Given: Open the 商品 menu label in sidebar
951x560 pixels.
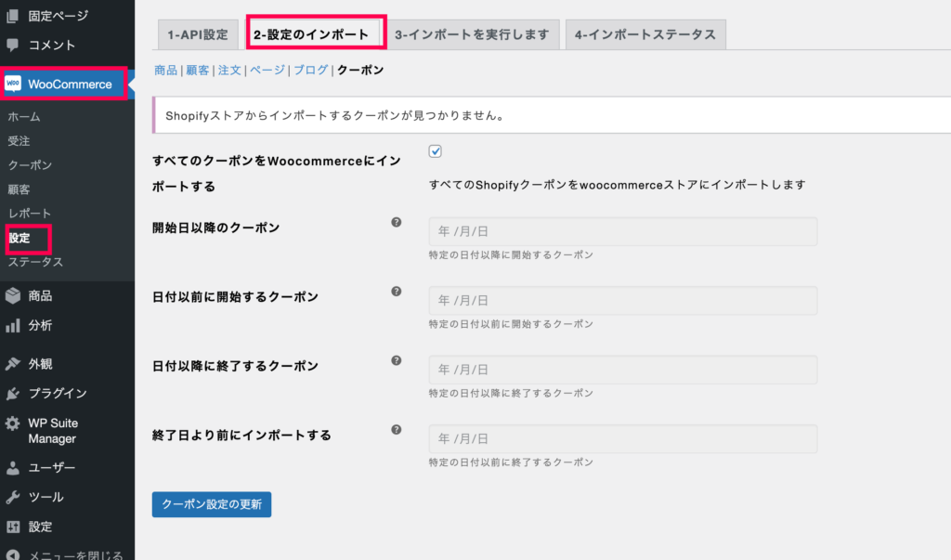Looking at the screenshot, I should (x=40, y=295).
